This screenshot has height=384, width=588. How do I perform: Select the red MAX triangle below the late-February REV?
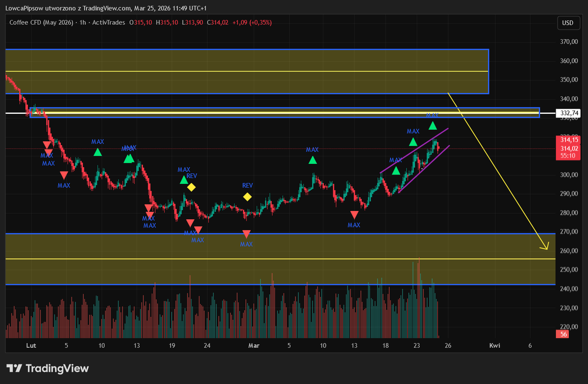coord(246,234)
